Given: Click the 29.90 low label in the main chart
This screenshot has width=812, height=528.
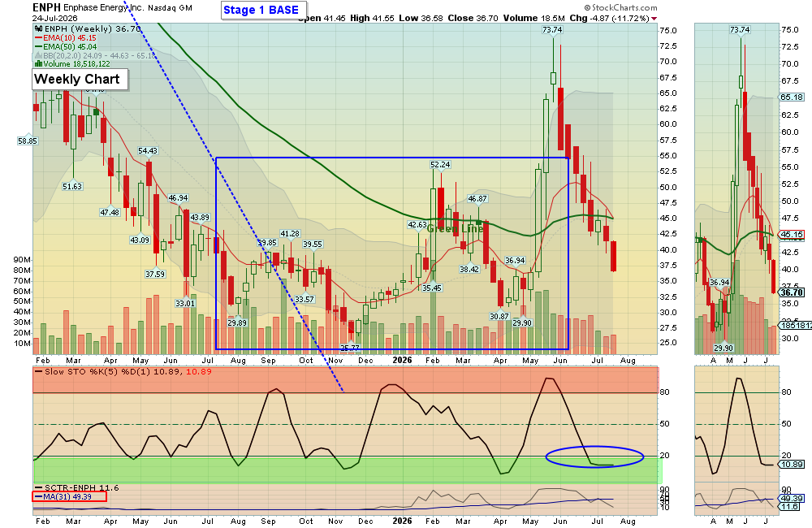Looking at the screenshot, I should 522,322.
